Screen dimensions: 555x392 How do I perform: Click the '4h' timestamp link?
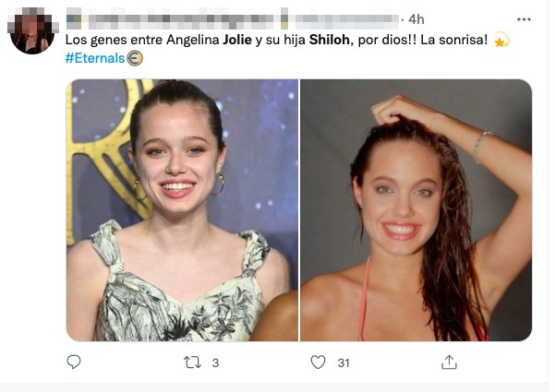(416, 18)
